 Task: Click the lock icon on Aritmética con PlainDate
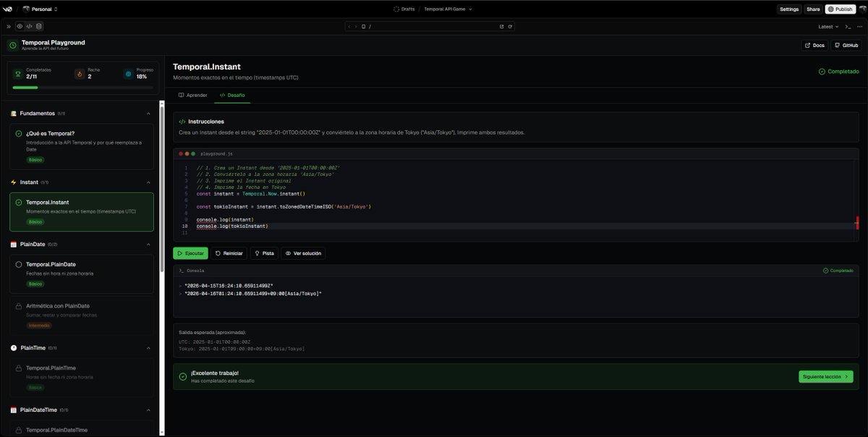[x=19, y=306]
